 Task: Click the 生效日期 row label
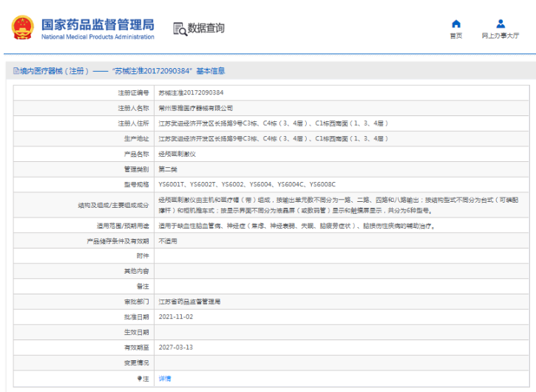[x=136, y=332]
